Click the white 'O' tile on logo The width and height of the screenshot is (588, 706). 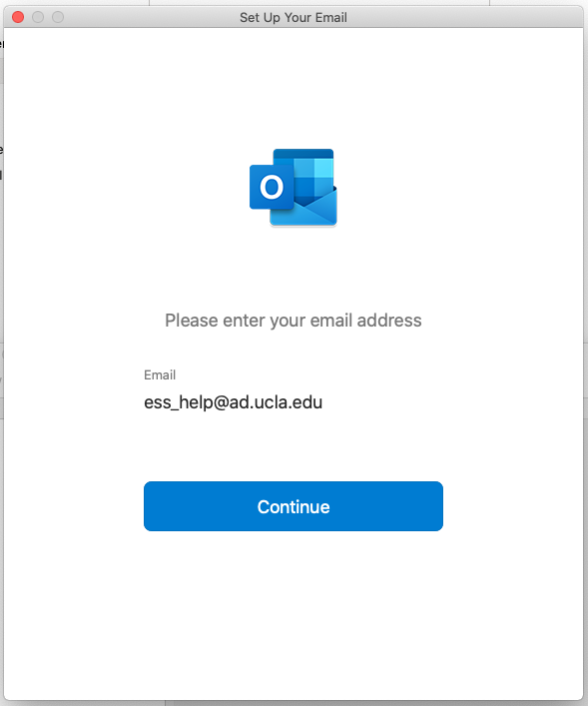(272, 187)
